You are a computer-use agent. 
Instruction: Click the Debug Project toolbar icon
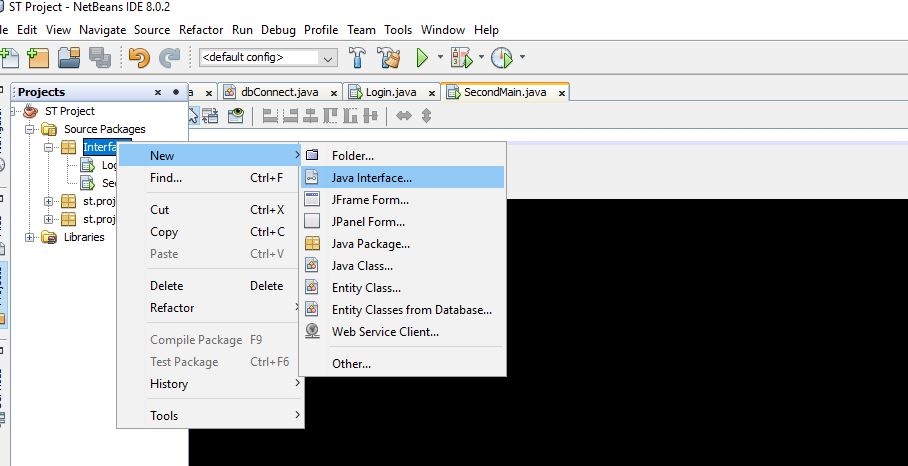[x=462, y=57]
